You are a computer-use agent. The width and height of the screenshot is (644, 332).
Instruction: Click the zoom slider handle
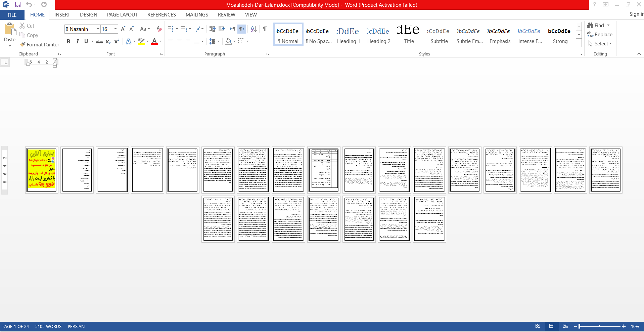coord(579,326)
